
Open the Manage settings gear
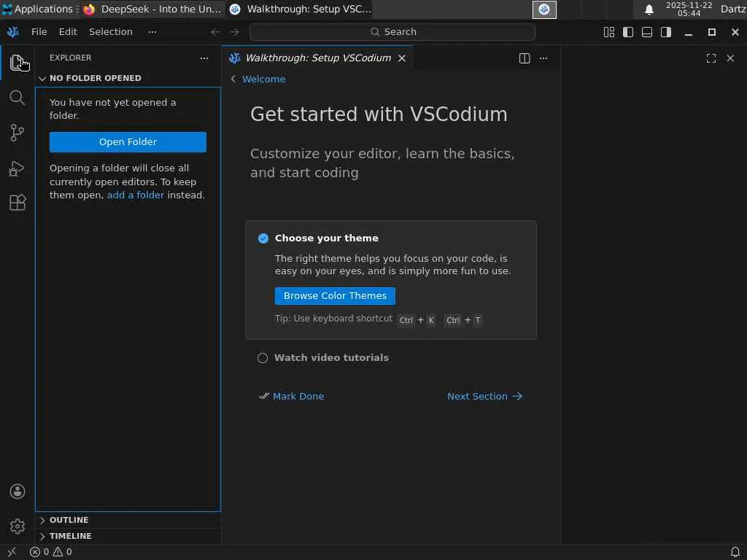tap(18, 526)
